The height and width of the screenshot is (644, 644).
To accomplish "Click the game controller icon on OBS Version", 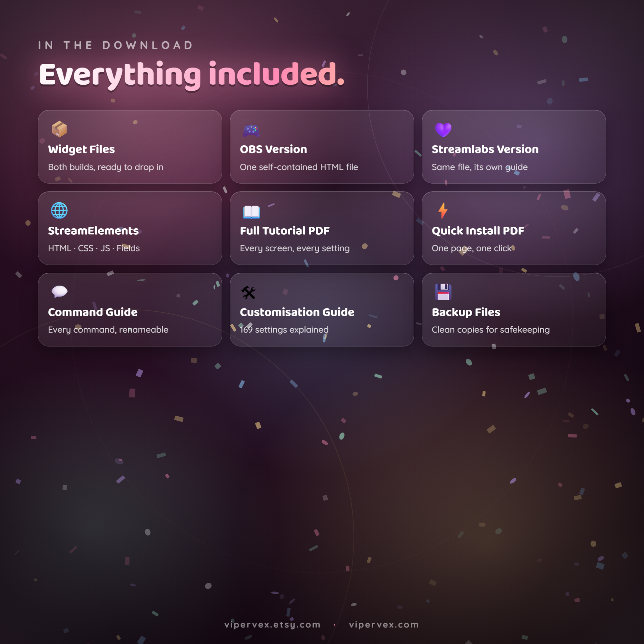I will 251,131.
